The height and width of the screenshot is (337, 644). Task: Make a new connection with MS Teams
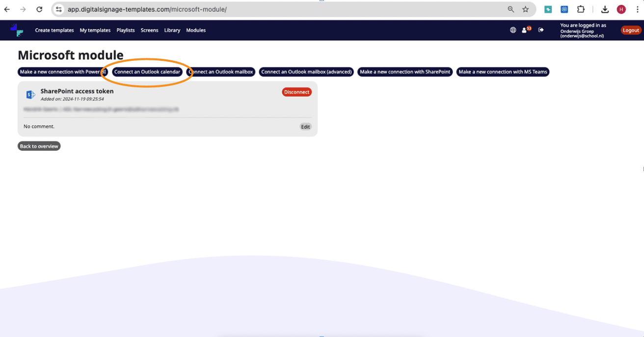click(x=503, y=72)
